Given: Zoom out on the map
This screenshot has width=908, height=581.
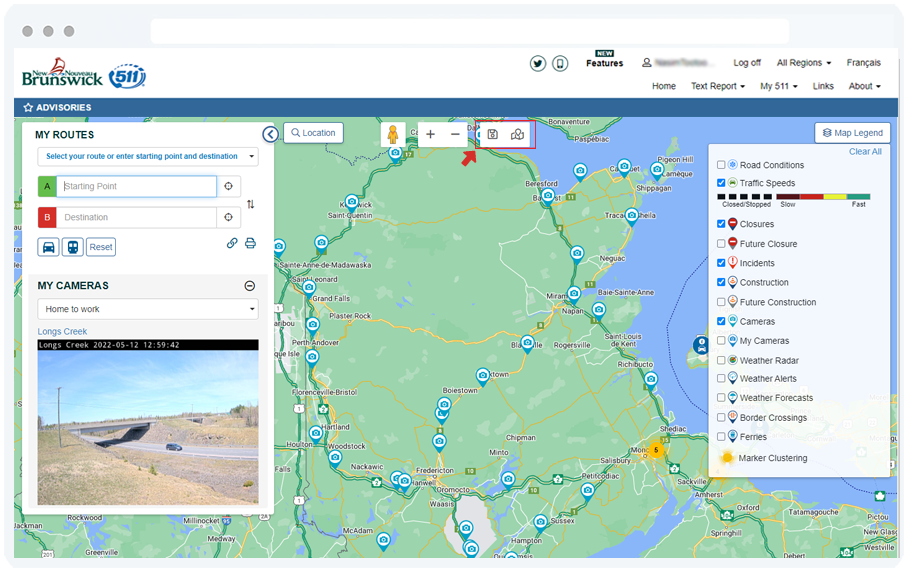Looking at the screenshot, I should click(455, 134).
